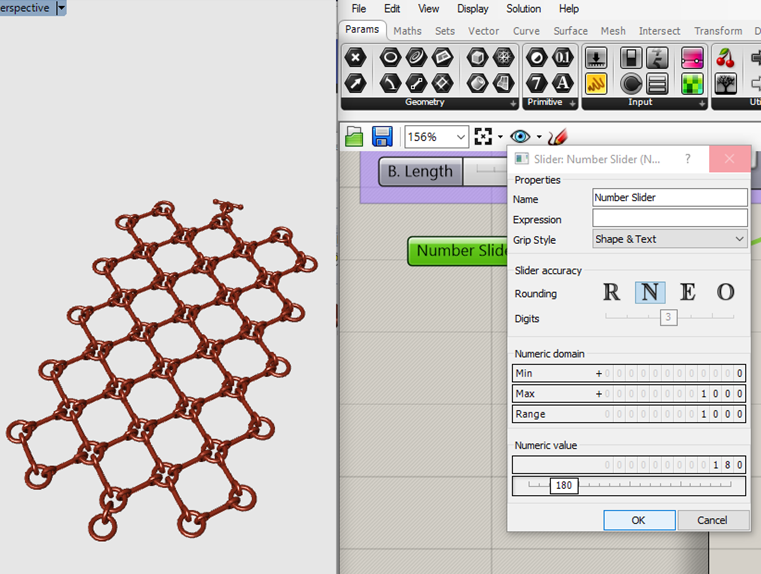Viewport: 761px width, 574px height.
Task: Select the Value List input icon
Action: (657, 83)
